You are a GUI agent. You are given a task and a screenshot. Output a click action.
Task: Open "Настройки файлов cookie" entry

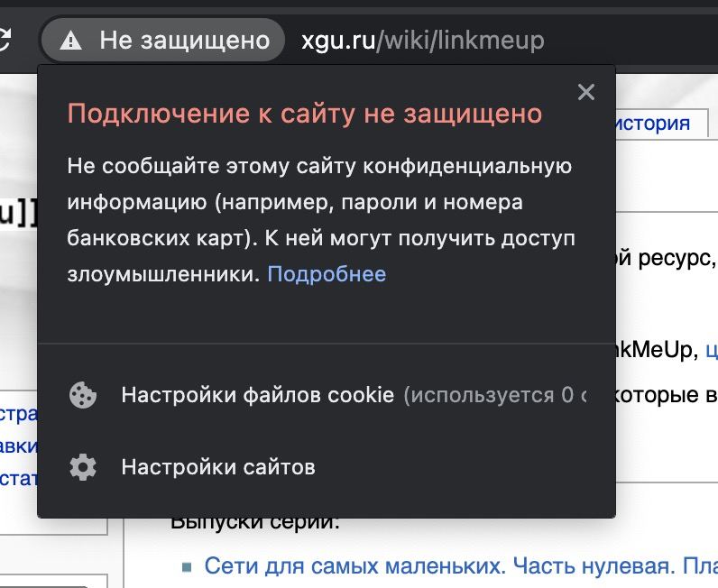coord(327,395)
